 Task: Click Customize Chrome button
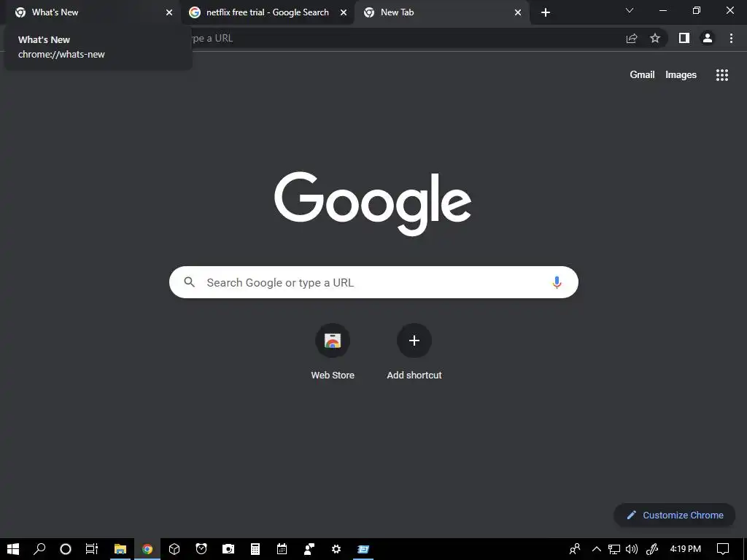pyautogui.click(x=675, y=516)
